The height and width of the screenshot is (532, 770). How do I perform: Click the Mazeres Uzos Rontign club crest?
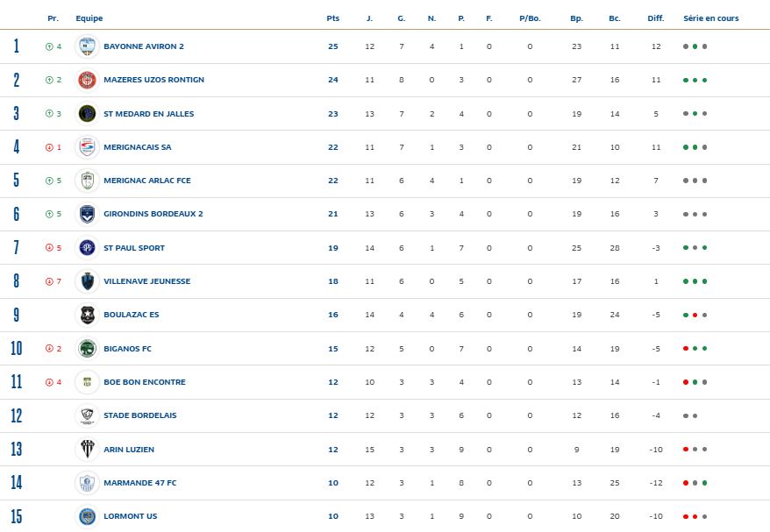tap(87, 80)
